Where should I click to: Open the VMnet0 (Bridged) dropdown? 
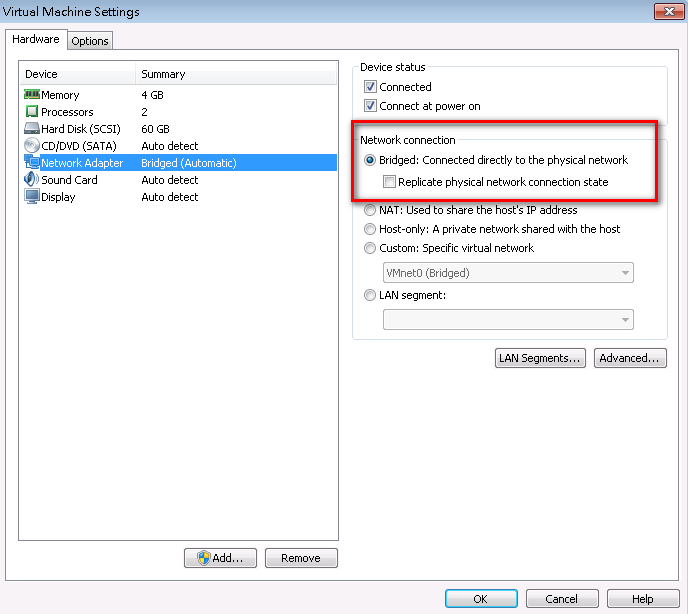click(x=508, y=273)
